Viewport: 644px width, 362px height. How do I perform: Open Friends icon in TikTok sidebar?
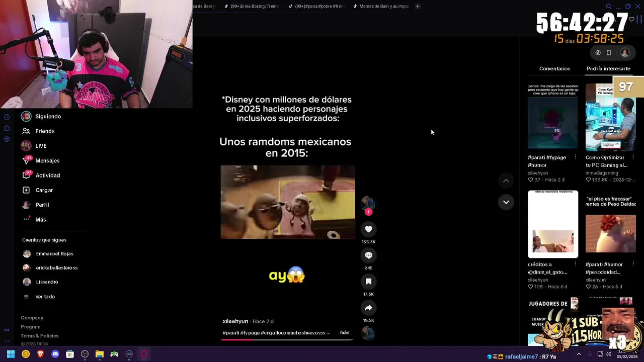click(26, 131)
